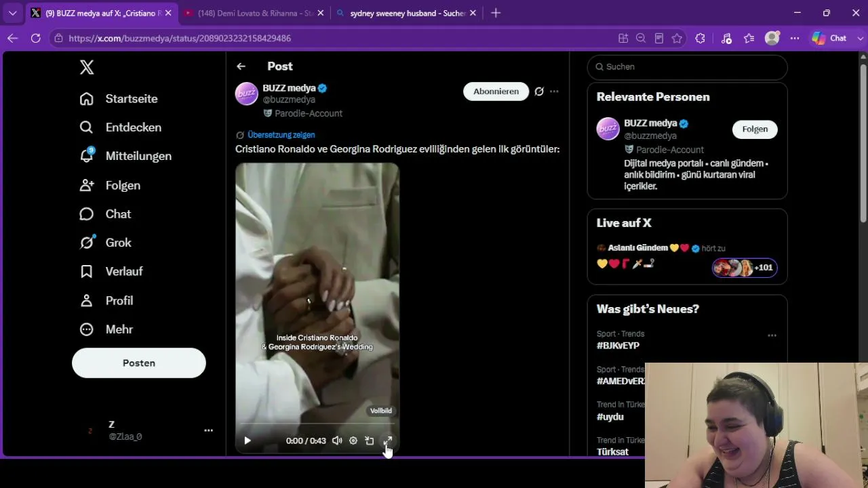Open browser extensions puzzle icon
This screenshot has width=868, height=488.
[x=701, y=39]
